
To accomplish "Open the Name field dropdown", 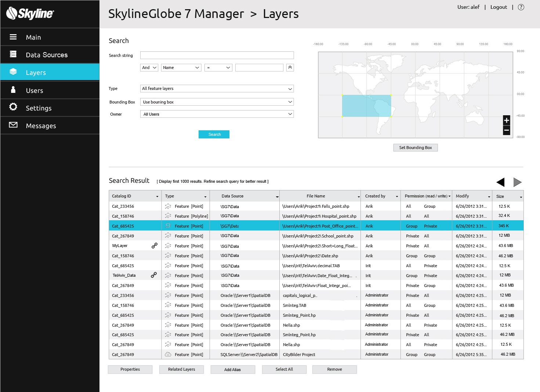I will coord(181,68).
